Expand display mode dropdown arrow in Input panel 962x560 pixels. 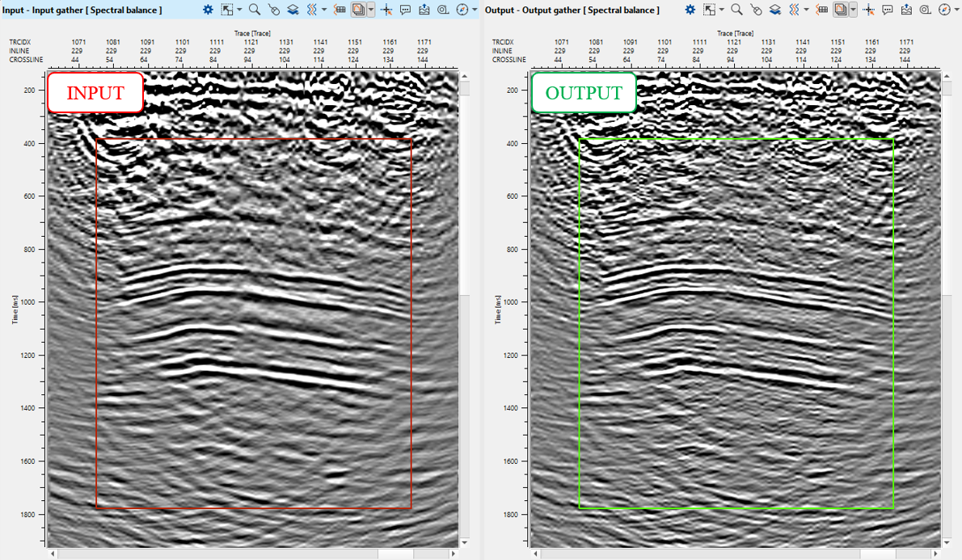click(371, 10)
